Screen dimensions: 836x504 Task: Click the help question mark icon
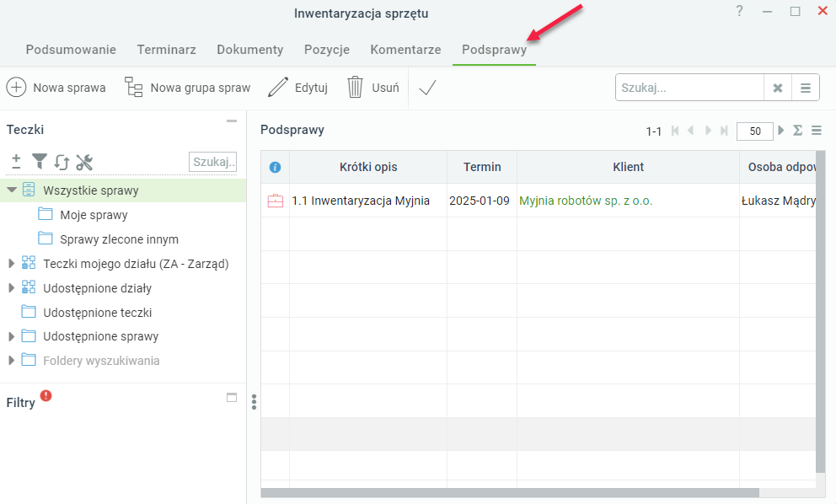tap(739, 11)
